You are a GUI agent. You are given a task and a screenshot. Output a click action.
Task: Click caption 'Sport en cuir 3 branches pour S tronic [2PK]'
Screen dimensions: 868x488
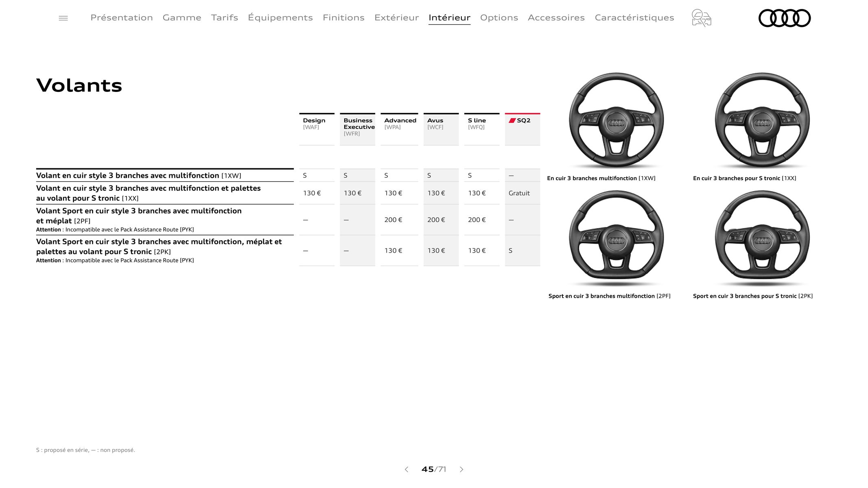click(752, 296)
